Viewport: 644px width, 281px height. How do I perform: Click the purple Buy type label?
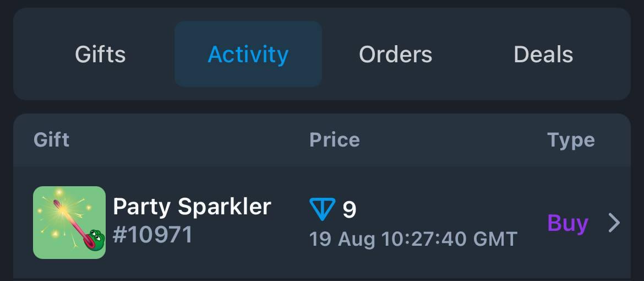567,223
